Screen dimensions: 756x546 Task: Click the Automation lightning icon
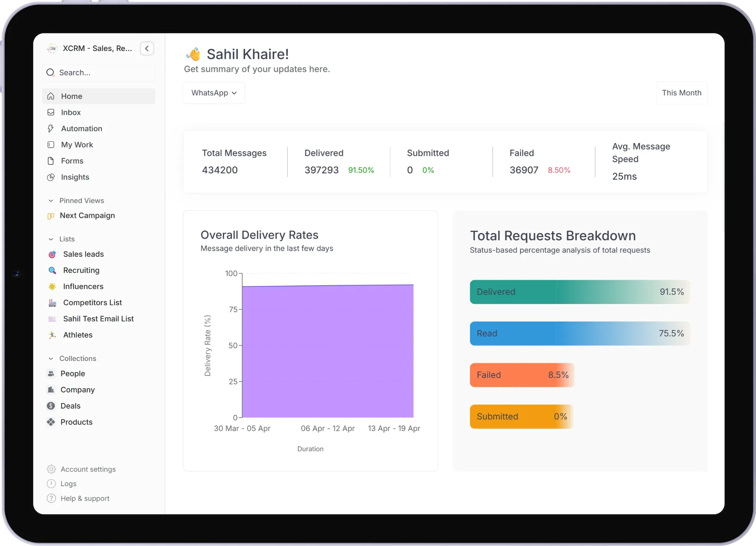tap(51, 128)
